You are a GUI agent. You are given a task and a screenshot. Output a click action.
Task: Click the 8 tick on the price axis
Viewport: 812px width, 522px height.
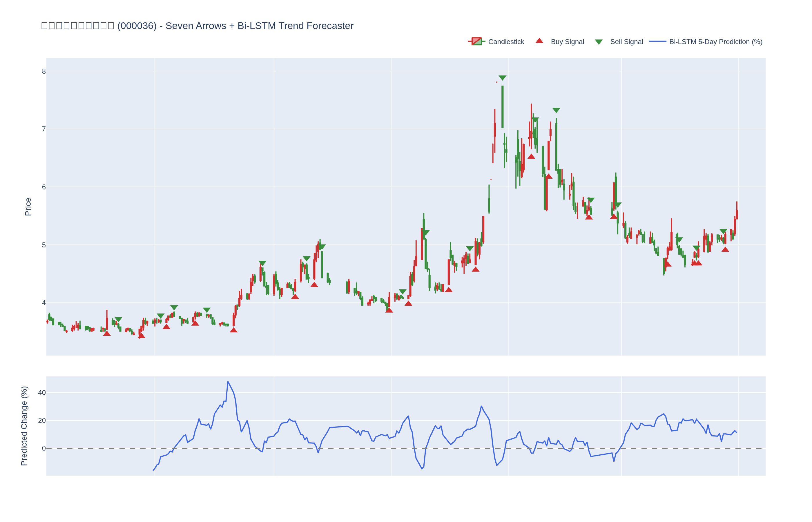[x=44, y=71]
